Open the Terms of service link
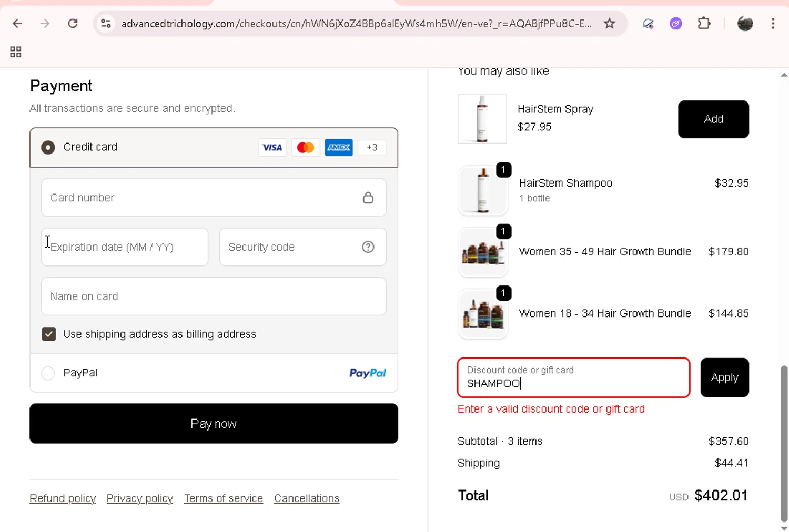The image size is (789, 532). [x=224, y=498]
